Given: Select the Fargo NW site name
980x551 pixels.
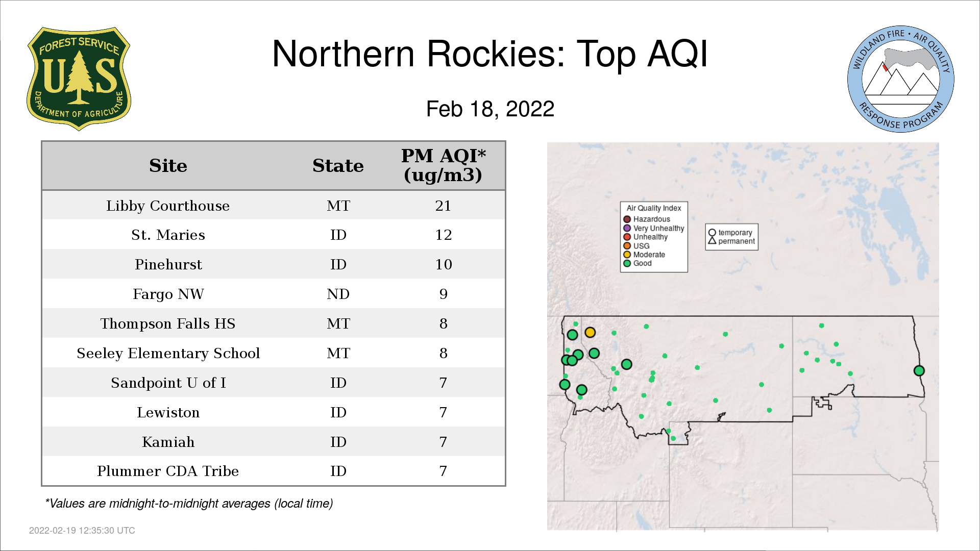Looking at the screenshot, I should [x=168, y=294].
